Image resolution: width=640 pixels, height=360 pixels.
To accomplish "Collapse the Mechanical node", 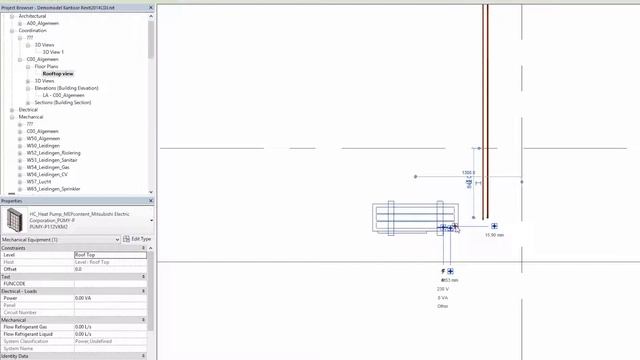I will (12, 117).
